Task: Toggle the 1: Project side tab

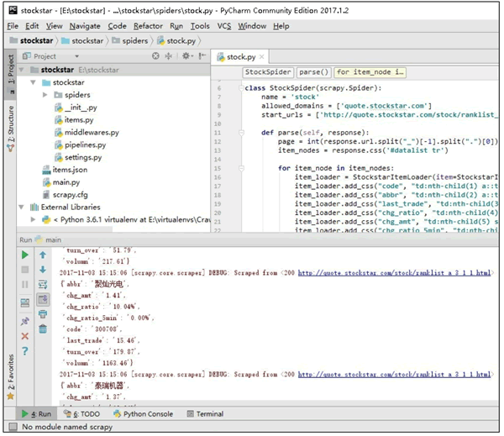Action: tap(11, 74)
